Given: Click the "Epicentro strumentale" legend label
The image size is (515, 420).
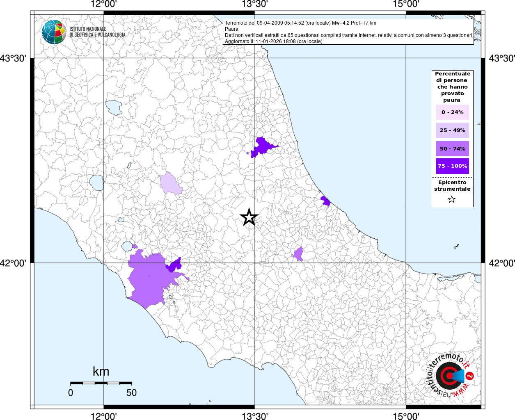Looking at the screenshot, I should [x=452, y=186].
